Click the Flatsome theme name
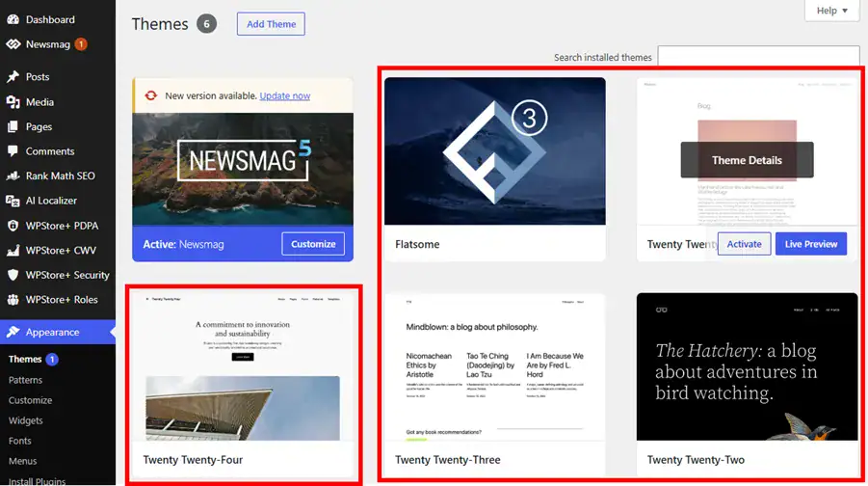Viewport: 868px width, 486px height. (x=417, y=244)
